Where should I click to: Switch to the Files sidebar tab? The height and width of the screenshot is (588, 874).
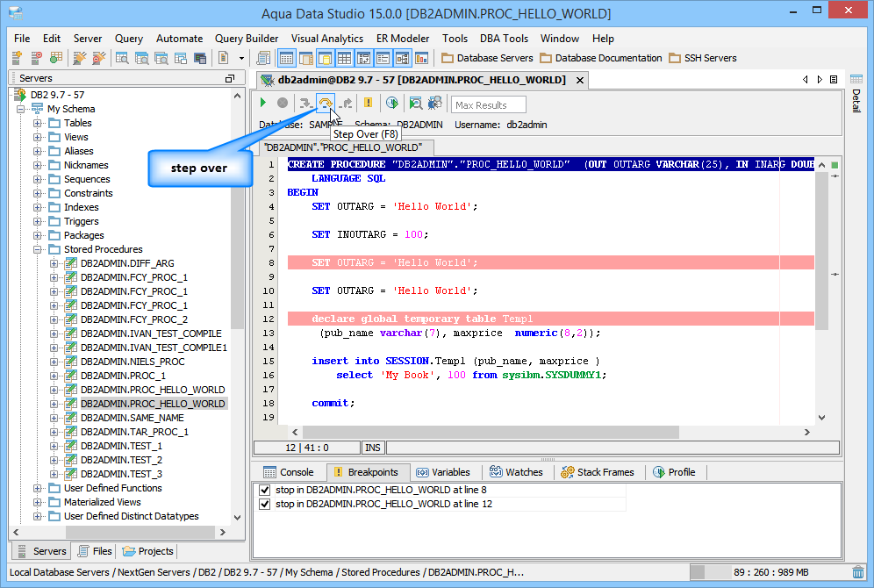point(95,551)
